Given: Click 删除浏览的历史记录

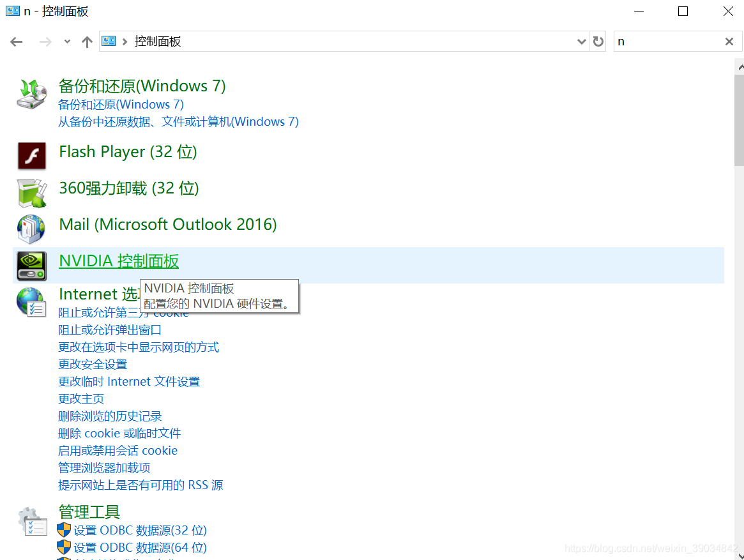Looking at the screenshot, I should pyautogui.click(x=110, y=416).
